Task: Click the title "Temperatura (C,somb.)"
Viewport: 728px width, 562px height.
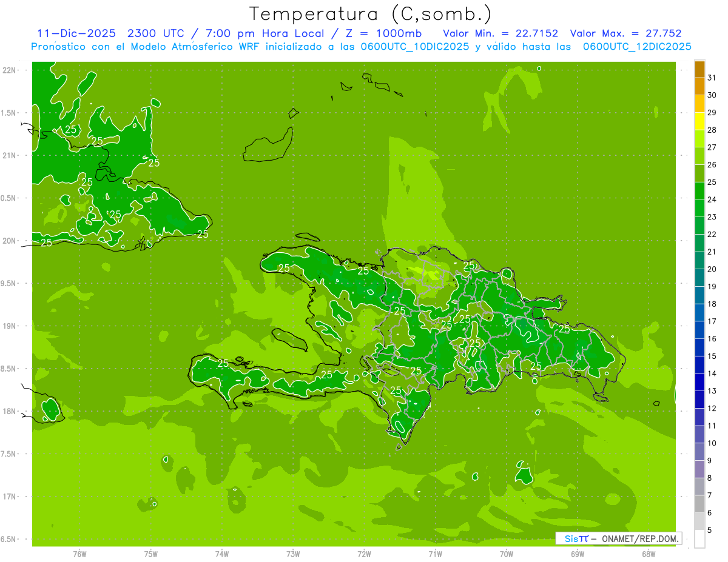Action: (371, 14)
